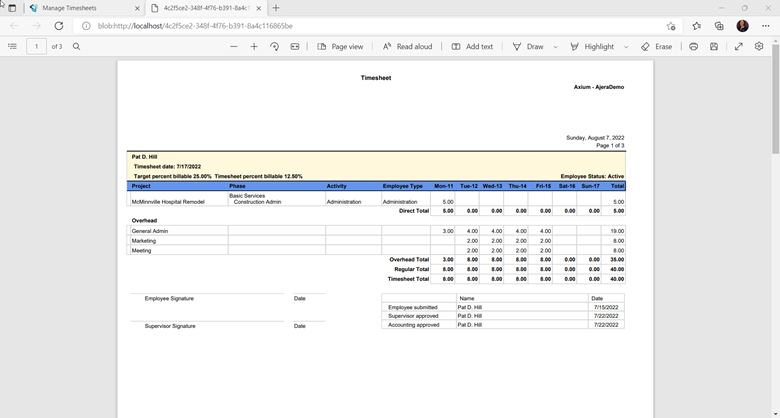The width and height of the screenshot is (780, 418).
Task: Expand the Highlight color dropdown arrow
Action: [626, 46]
